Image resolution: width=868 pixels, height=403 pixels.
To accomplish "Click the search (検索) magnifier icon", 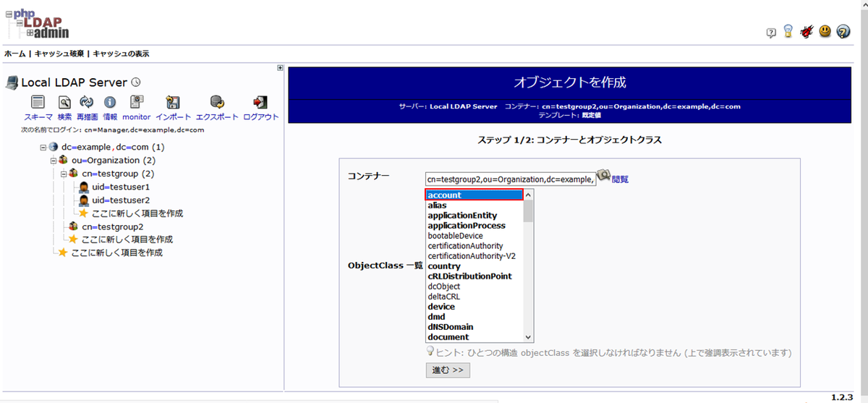I will coord(64,103).
